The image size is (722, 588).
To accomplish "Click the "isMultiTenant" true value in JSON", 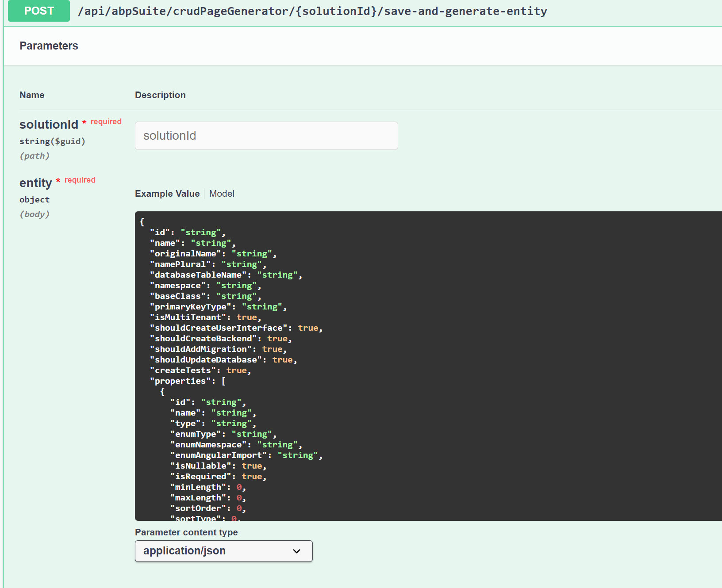I will click(x=246, y=317).
